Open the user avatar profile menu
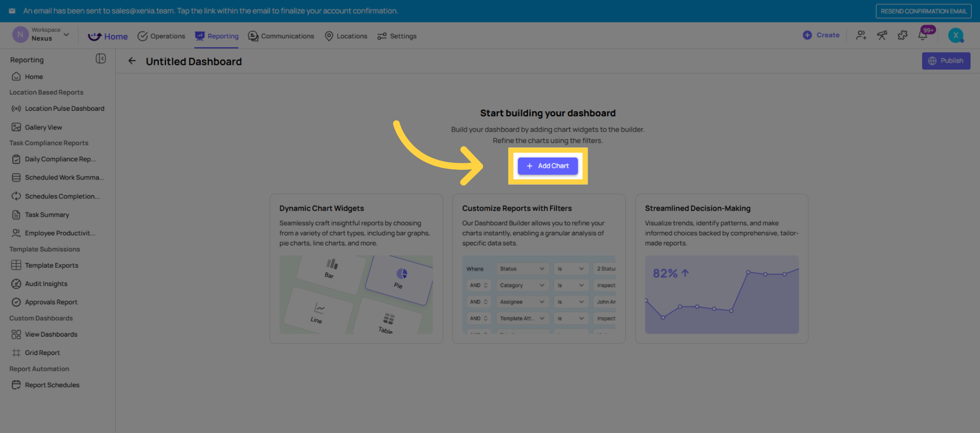The width and height of the screenshot is (980, 433). (955, 35)
